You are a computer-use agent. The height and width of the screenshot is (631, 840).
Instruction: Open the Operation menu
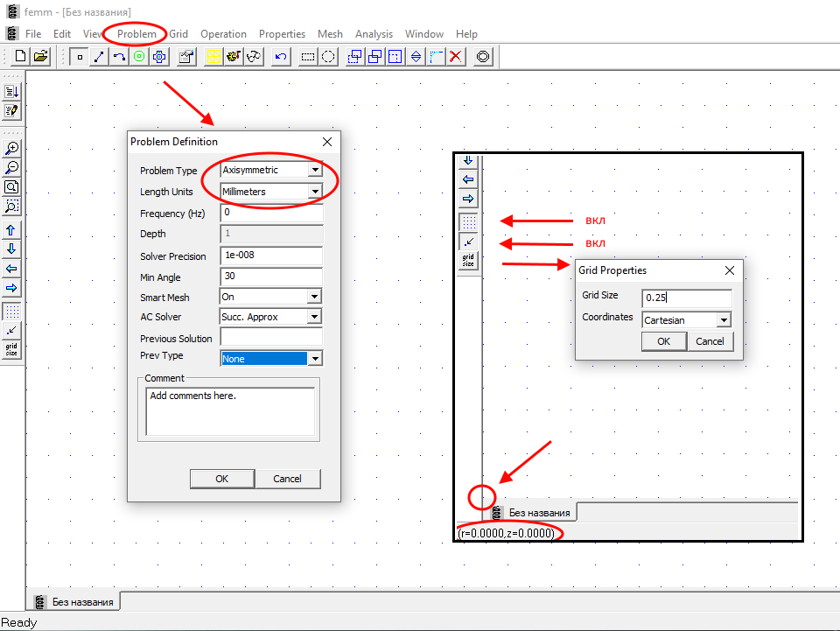point(223,34)
